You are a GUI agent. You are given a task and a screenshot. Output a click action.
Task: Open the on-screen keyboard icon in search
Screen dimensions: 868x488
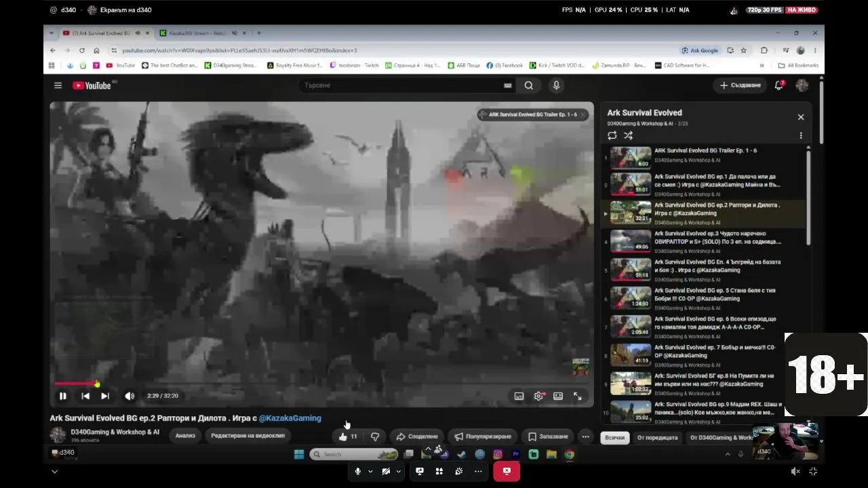[x=507, y=85]
